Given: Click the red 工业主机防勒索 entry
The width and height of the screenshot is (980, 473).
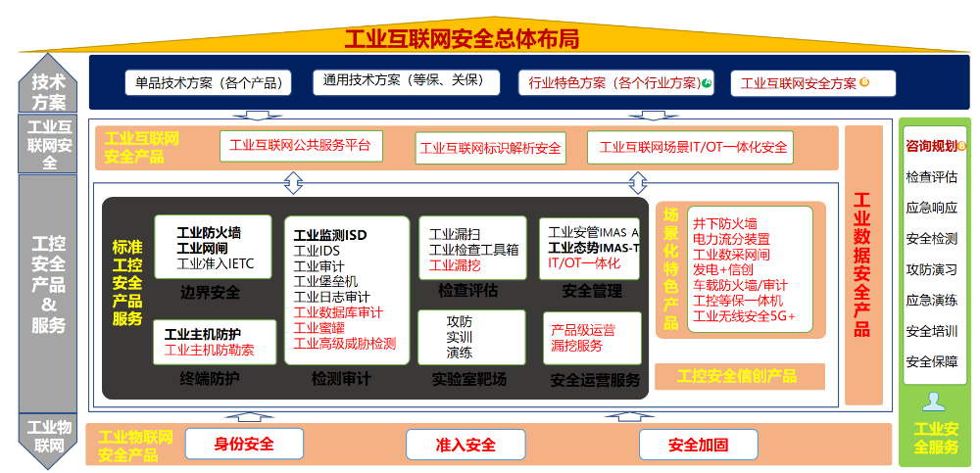Looking at the screenshot, I should 210,350.
